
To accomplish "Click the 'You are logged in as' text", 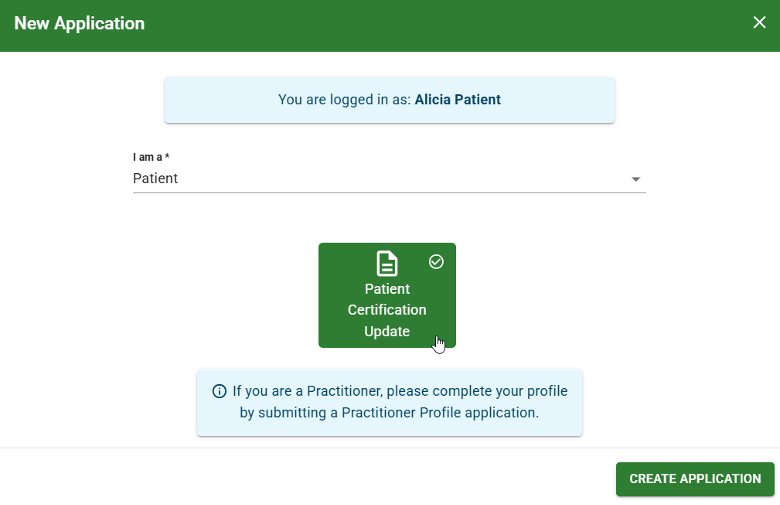I will coord(344,100).
